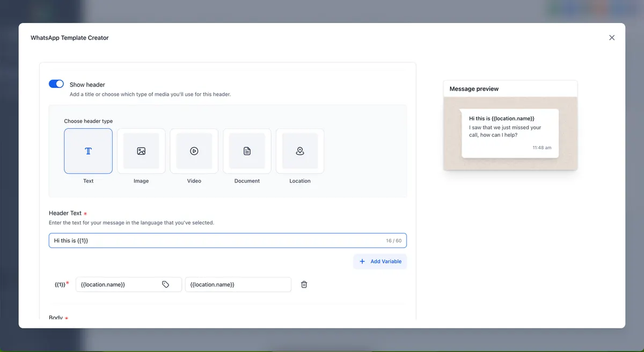Click the "11:48 am" timestamp in preview
The height and width of the screenshot is (352, 644).
[x=542, y=148]
